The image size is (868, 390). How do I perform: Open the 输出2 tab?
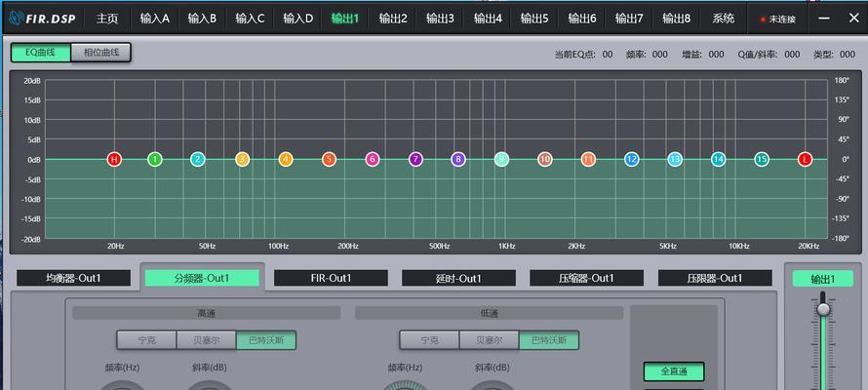[x=393, y=19]
